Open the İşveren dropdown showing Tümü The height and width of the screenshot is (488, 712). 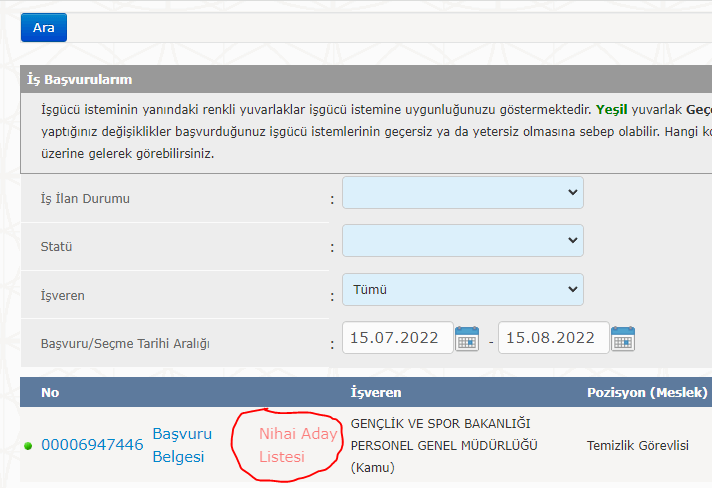click(x=462, y=290)
